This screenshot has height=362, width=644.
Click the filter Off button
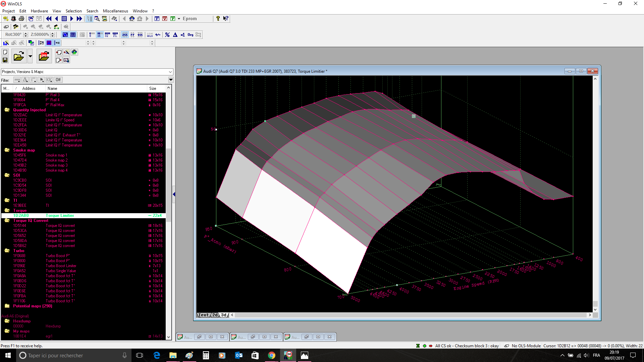click(58, 80)
